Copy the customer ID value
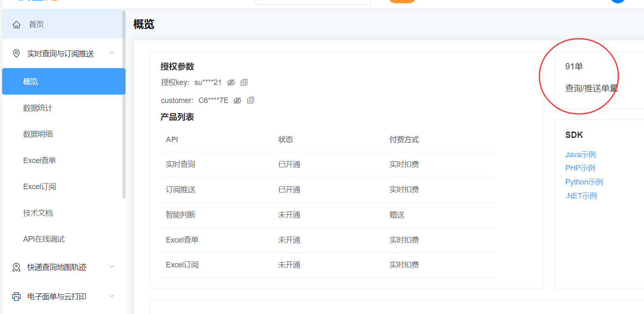 pyautogui.click(x=251, y=100)
